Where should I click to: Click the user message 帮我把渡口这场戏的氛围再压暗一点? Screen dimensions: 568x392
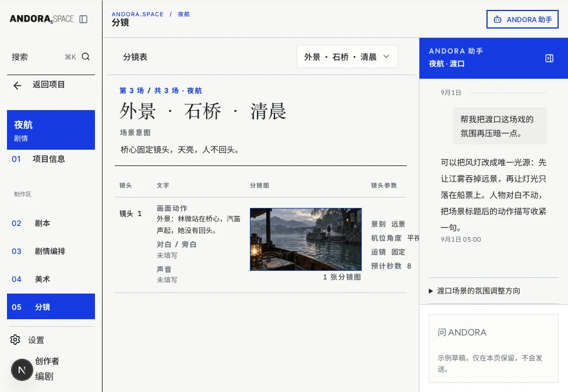500,126
